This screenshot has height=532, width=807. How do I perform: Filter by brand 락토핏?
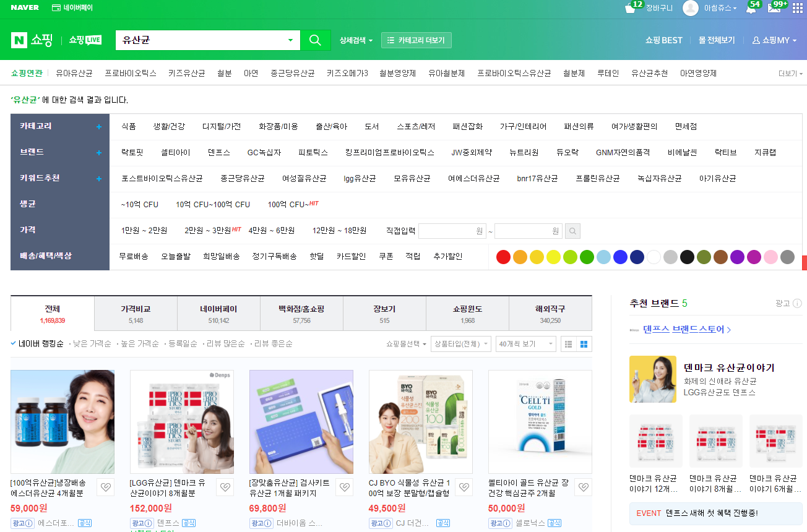pos(132,152)
